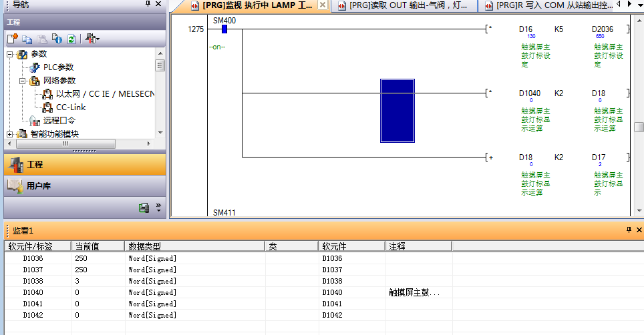Collapse the 参数 tree node
Screen dimensions: 644x335
click(x=10, y=54)
